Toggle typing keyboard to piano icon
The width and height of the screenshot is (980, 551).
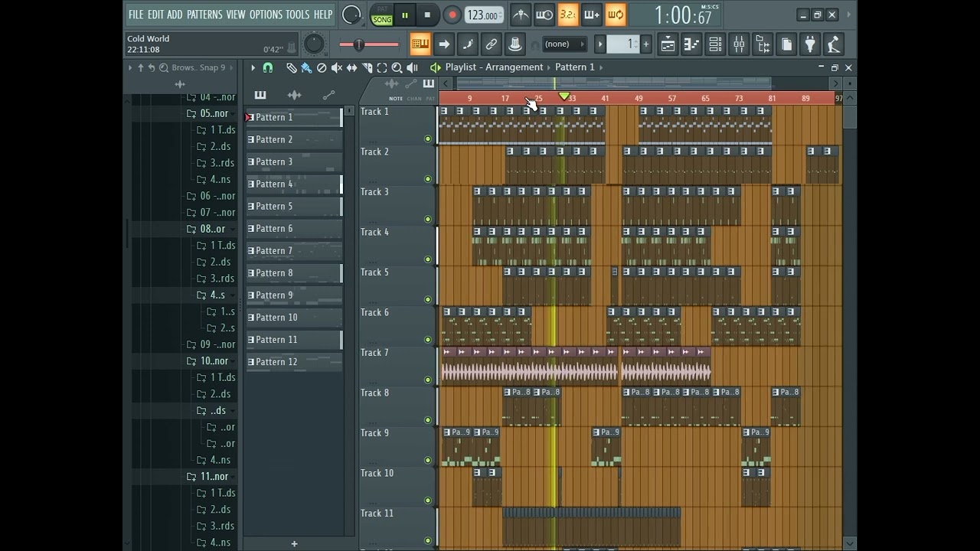420,44
